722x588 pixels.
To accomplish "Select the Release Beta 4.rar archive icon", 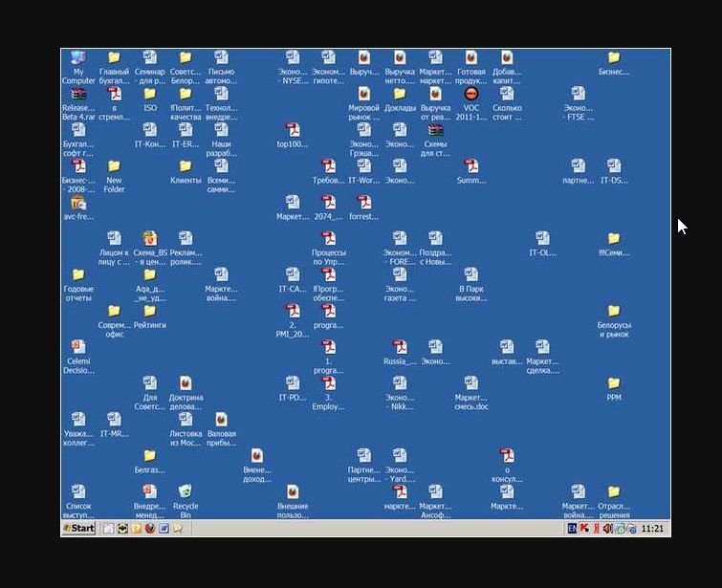I will coord(78,104).
